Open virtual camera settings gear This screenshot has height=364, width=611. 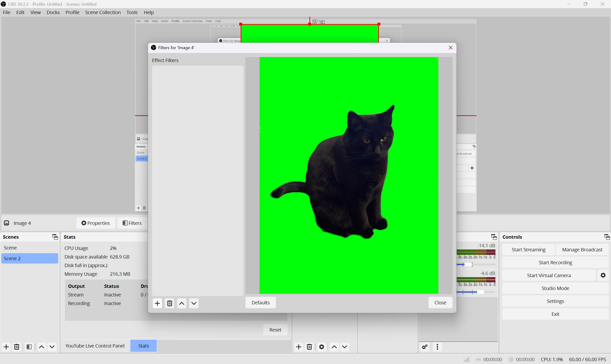(x=603, y=275)
